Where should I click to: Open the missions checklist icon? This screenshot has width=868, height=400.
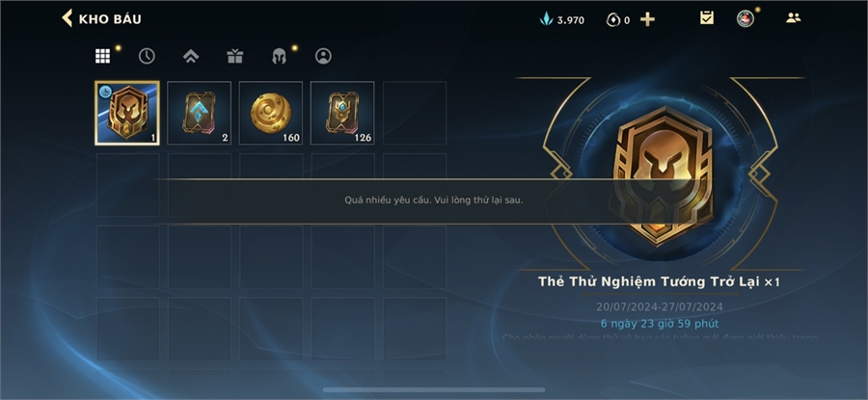point(706,17)
